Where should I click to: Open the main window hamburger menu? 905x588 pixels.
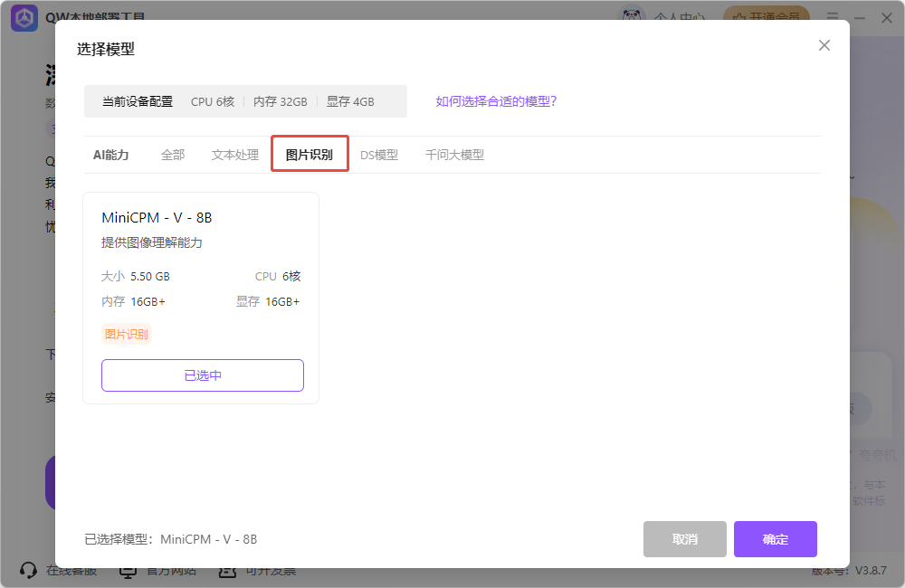click(x=833, y=16)
